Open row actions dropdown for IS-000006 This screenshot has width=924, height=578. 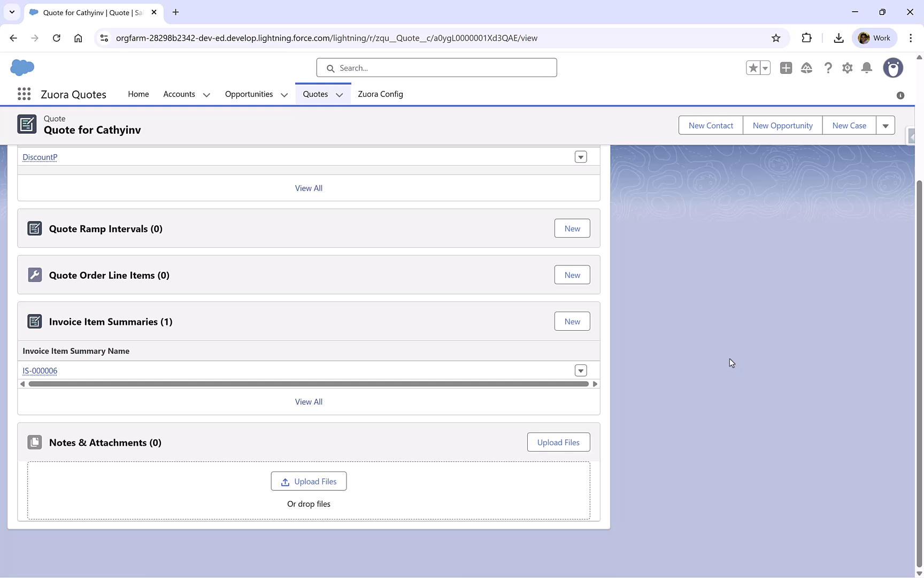(581, 370)
